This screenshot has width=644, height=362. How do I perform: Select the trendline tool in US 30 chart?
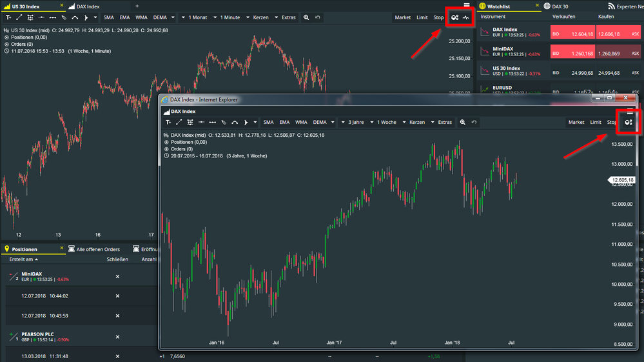pos(19,17)
